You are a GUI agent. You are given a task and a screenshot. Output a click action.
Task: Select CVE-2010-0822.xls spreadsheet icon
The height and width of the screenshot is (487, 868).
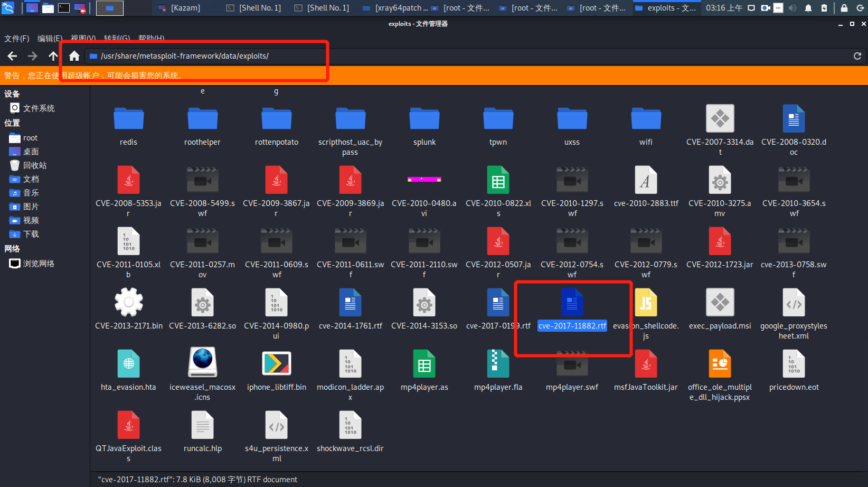[x=498, y=181]
